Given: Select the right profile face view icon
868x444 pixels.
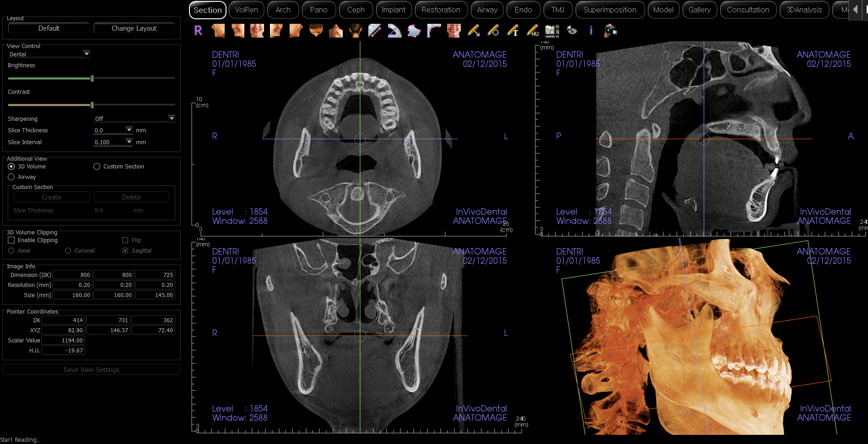Looking at the screenshot, I should (296, 31).
